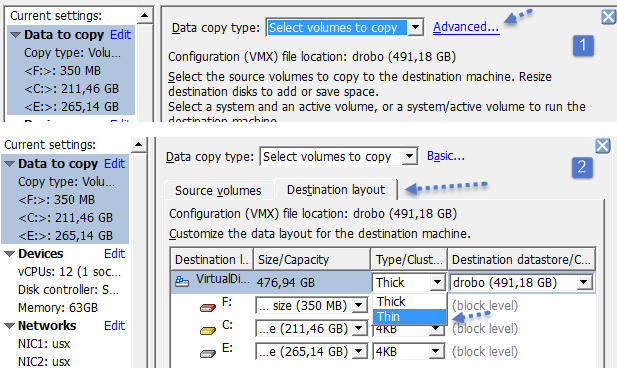This screenshot has height=371, width=617.
Task: Select vCPUs: 12 setting row
Action: pyautogui.click(x=69, y=272)
